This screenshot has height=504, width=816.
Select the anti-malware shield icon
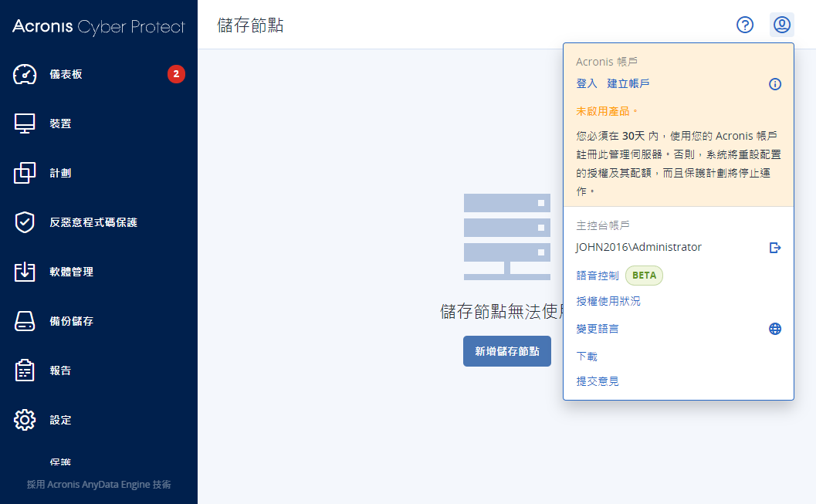(25, 222)
